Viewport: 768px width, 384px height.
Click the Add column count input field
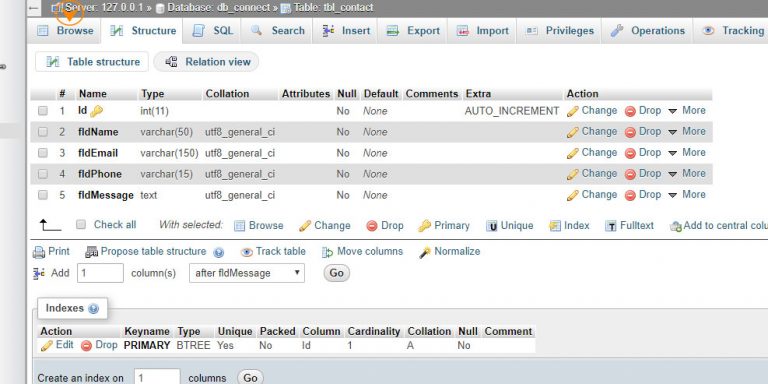point(100,273)
